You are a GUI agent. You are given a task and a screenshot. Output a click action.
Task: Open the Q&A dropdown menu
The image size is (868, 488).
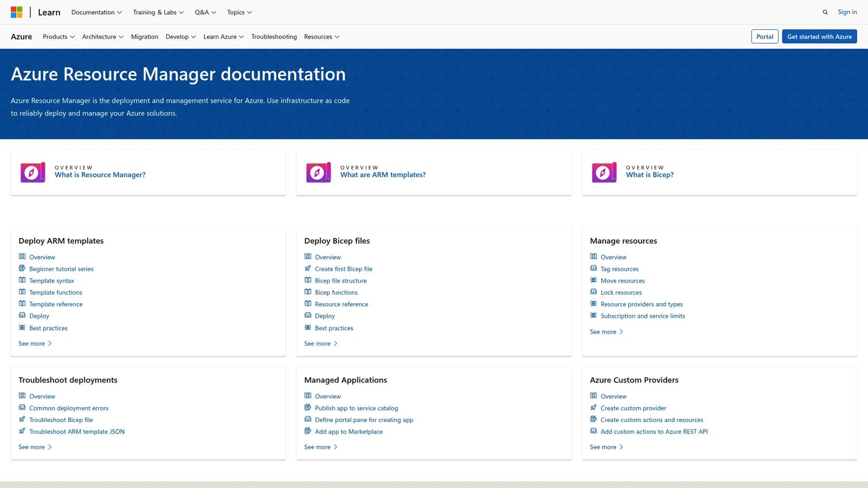pyautogui.click(x=205, y=12)
